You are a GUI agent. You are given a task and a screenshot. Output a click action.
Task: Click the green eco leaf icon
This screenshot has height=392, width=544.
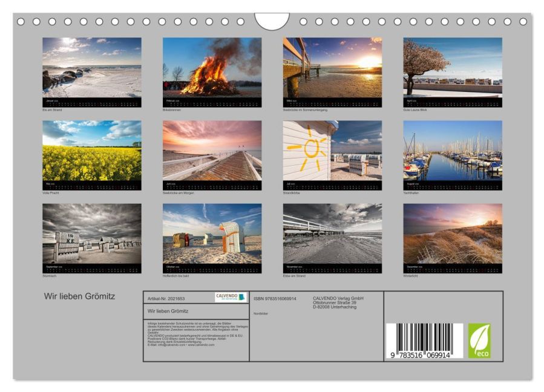tap(480, 339)
